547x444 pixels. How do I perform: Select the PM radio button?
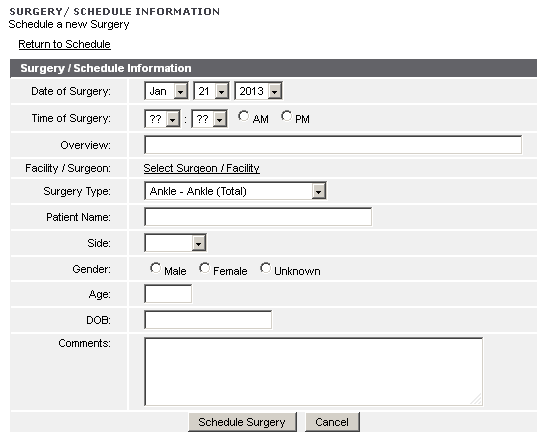(x=286, y=116)
